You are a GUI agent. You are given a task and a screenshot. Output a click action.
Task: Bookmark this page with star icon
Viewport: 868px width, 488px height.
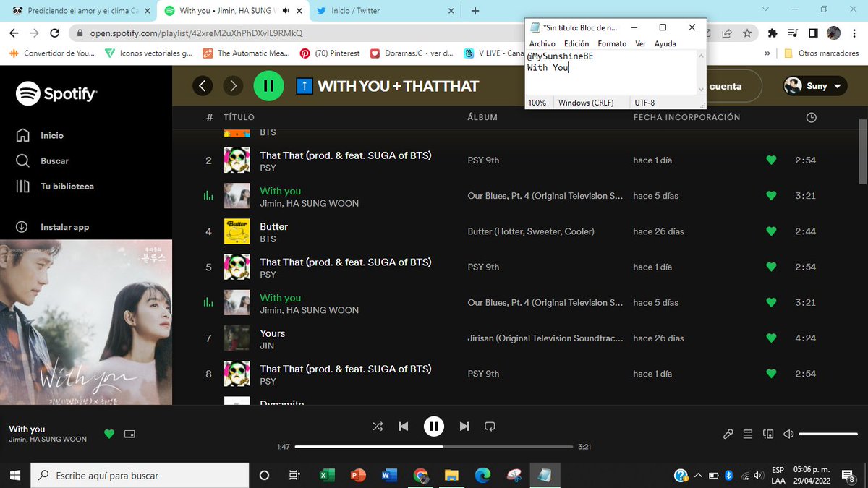[747, 33]
